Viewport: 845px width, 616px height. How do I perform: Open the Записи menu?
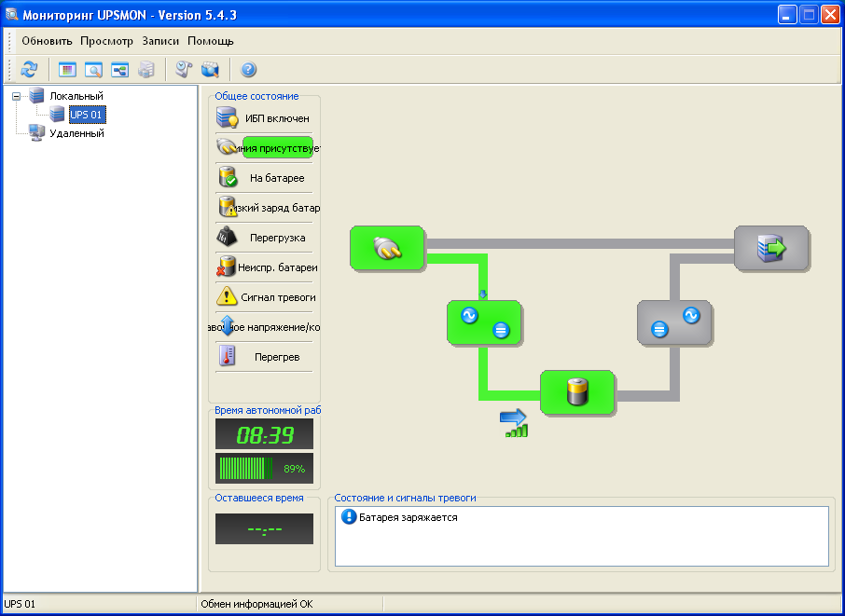tap(159, 41)
